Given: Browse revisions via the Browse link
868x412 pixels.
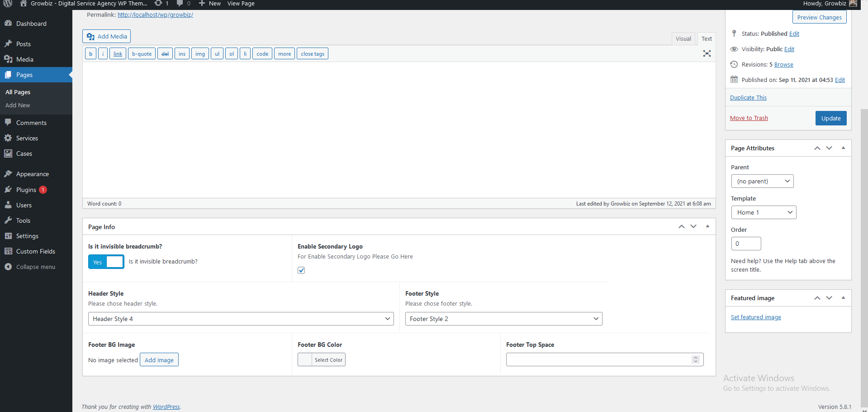Looking at the screenshot, I should pos(783,64).
